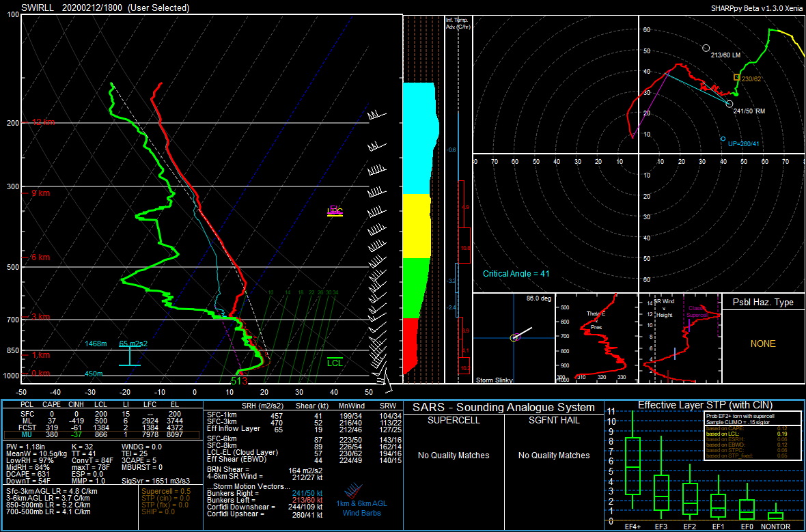This screenshot has height=532, width=806.
Task: Click the Bunkers left-mover circle marker 213/60 LM
Action: tap(706, 48)
